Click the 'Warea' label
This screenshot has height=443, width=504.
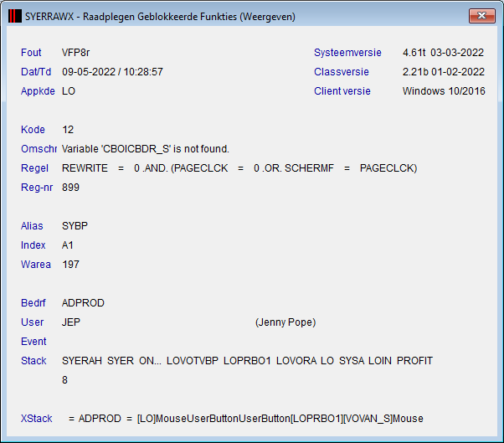(36, 265)
